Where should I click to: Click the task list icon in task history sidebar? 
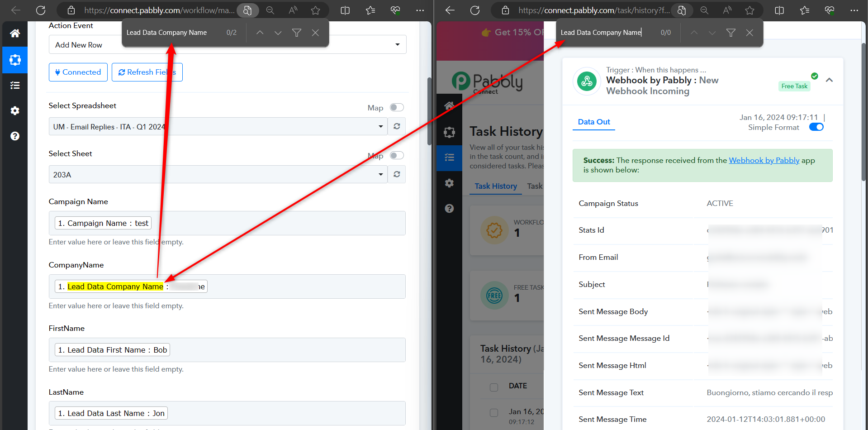pos(449,158)
